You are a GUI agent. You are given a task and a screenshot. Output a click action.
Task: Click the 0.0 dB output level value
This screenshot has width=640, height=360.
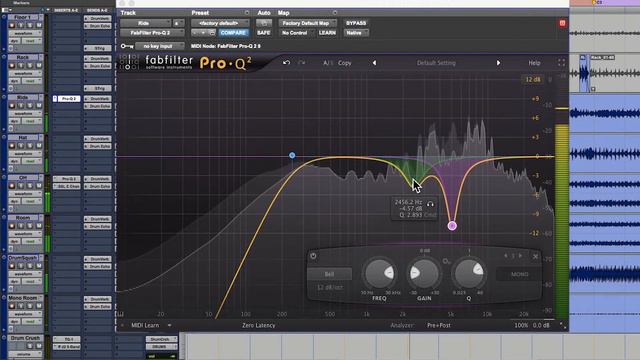tap(541, 325)
